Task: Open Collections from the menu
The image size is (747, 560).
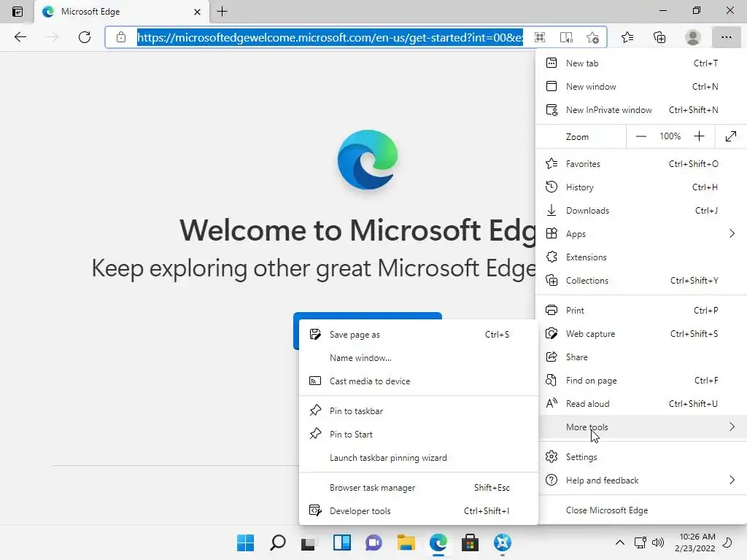Action: [641, 281]
